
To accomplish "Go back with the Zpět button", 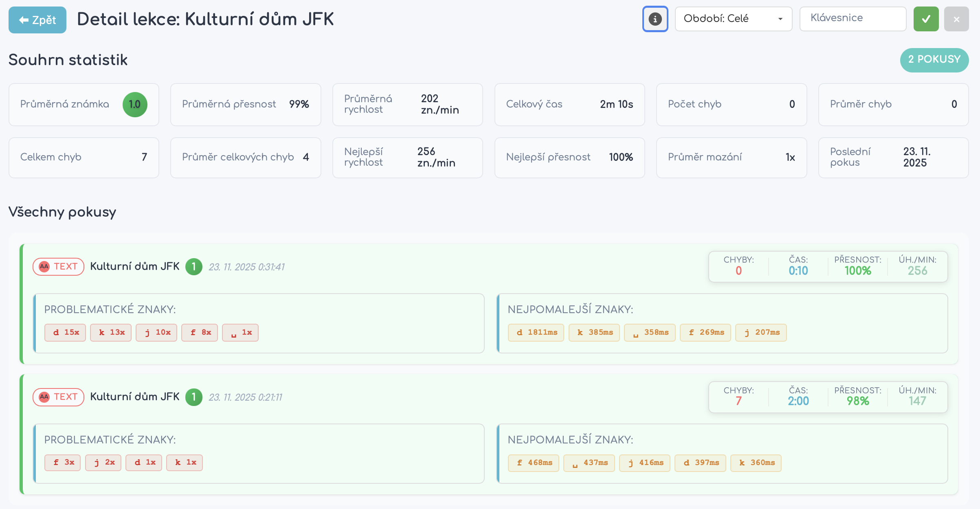I will 37,20.
